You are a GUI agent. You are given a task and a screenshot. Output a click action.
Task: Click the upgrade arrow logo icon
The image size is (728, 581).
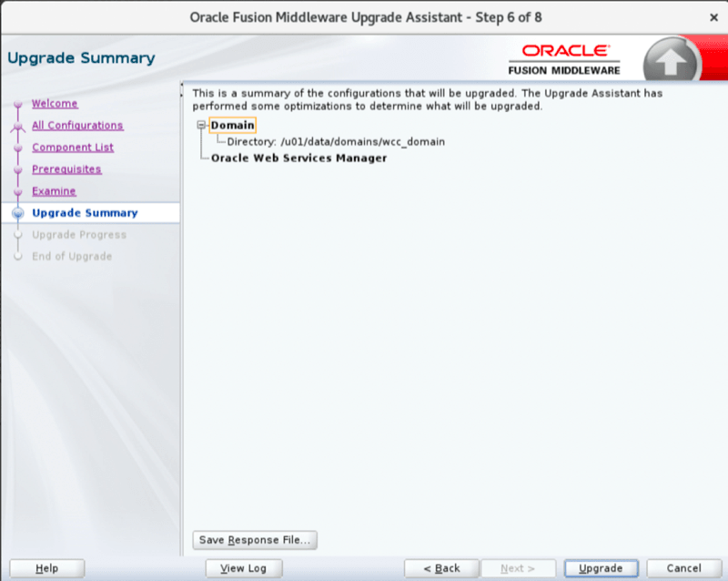tap(671, 61)
